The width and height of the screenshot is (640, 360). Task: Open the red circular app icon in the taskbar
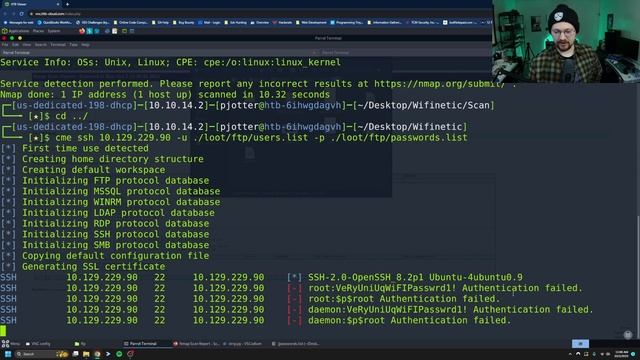(130, 354)
